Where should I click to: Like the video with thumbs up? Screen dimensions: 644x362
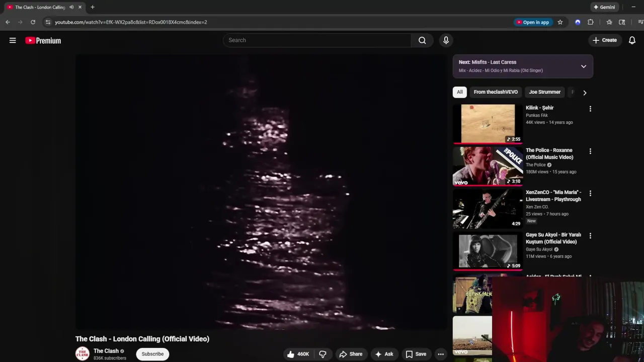click(298, 354)
